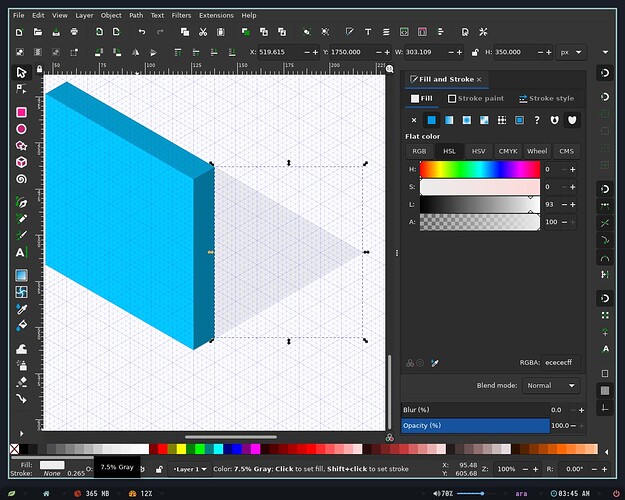Expand toolbar overflow arrow at top right
625x500 pixels.
605,52
